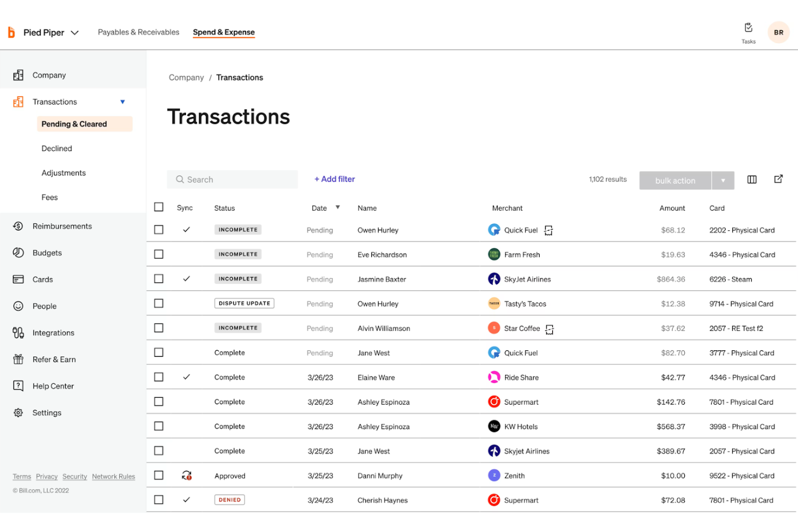The height and width of the screenshot is (532, 798).
Task: Check the Eve Richardson transaction row
Action: click(x=159, y=254)
